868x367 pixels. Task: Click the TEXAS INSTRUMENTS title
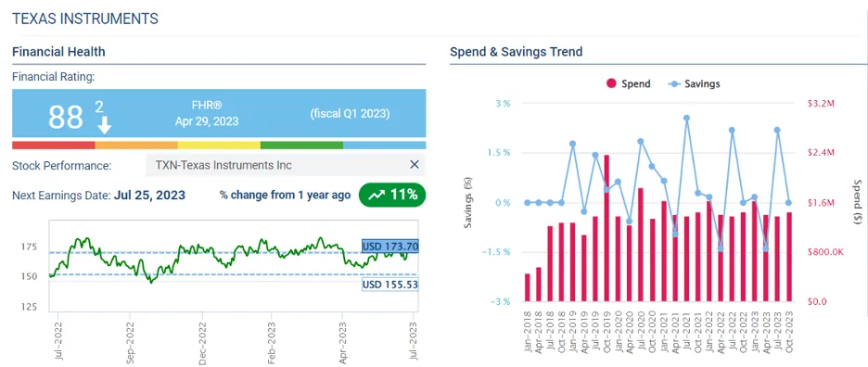pyautogui.click(x=85, y=19)
